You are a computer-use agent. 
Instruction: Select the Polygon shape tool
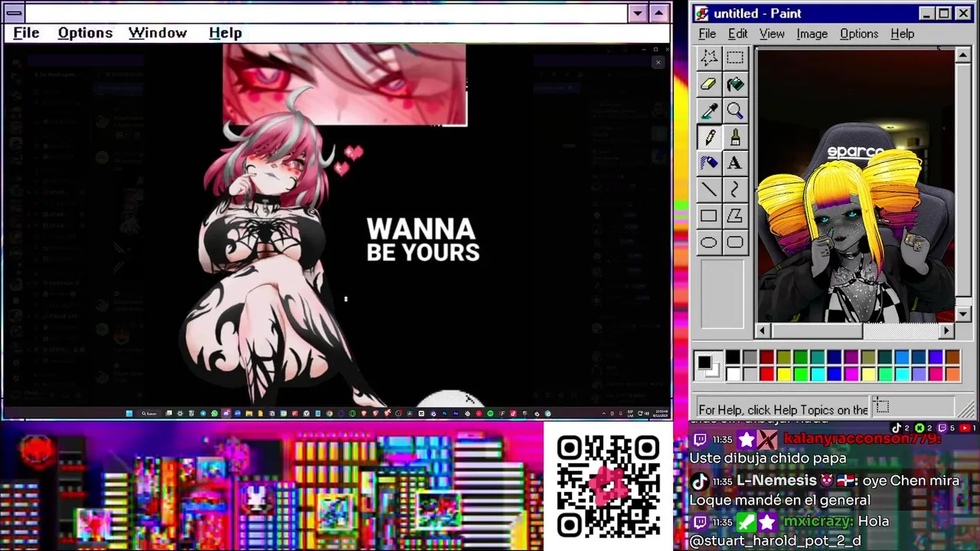point(735,217)
